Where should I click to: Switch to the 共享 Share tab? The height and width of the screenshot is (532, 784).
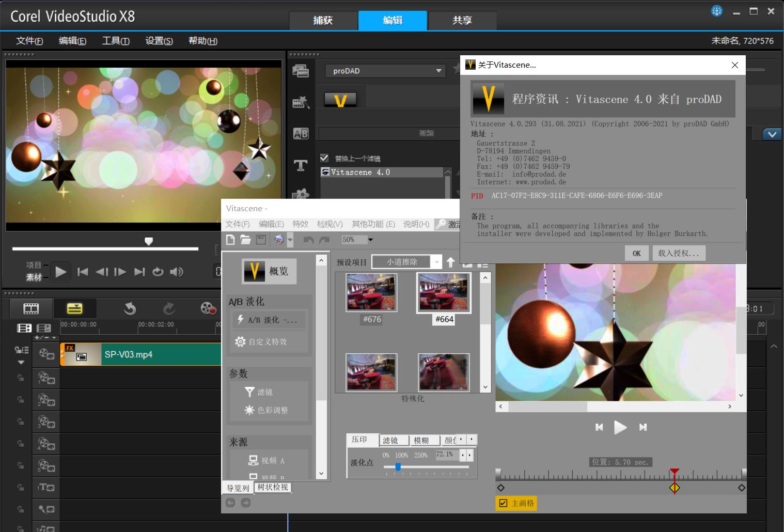click(x=462, y=20)
